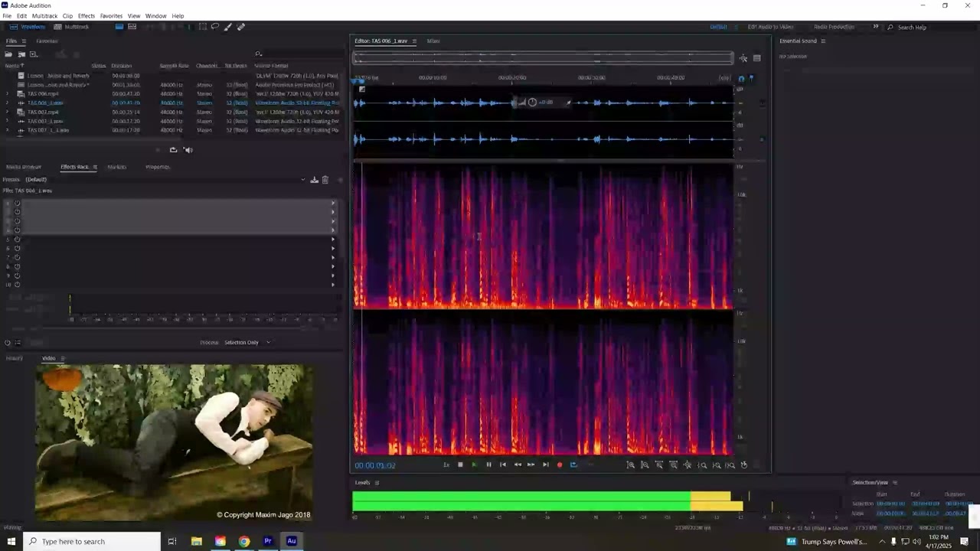The image size is (980, 551).
Task: Select the Lasso Selection tool
Action: pyautogui.click(x=215, y=27)
